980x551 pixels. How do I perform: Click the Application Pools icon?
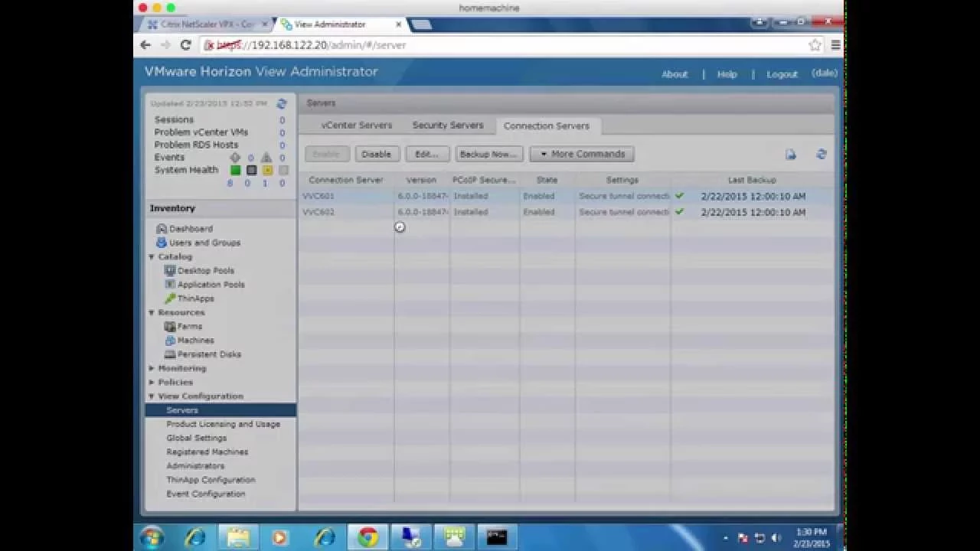(170, 284)
